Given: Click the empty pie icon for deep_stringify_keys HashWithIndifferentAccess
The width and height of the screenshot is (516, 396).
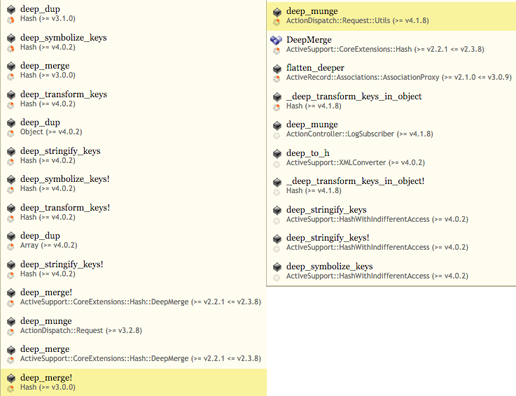Looking at the screenshot, I should coord(277,221).
